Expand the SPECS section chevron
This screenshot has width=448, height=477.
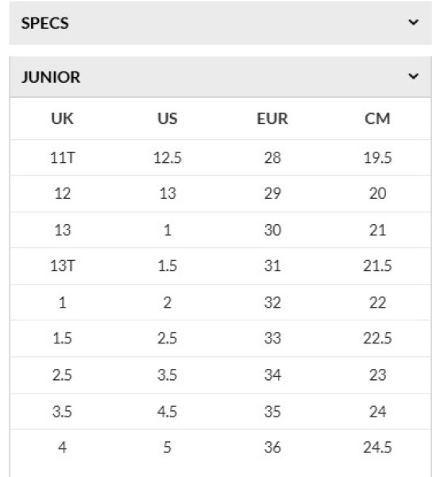tap(413, 22)
